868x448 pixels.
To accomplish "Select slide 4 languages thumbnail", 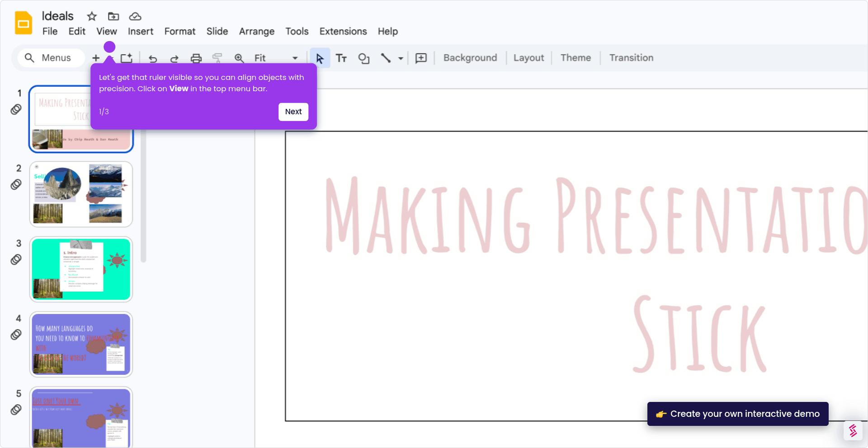I will coord(81,344).
